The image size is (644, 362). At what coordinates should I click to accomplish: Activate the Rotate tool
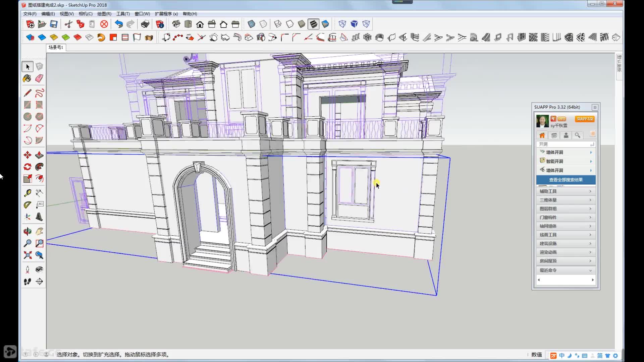point(28,167)
